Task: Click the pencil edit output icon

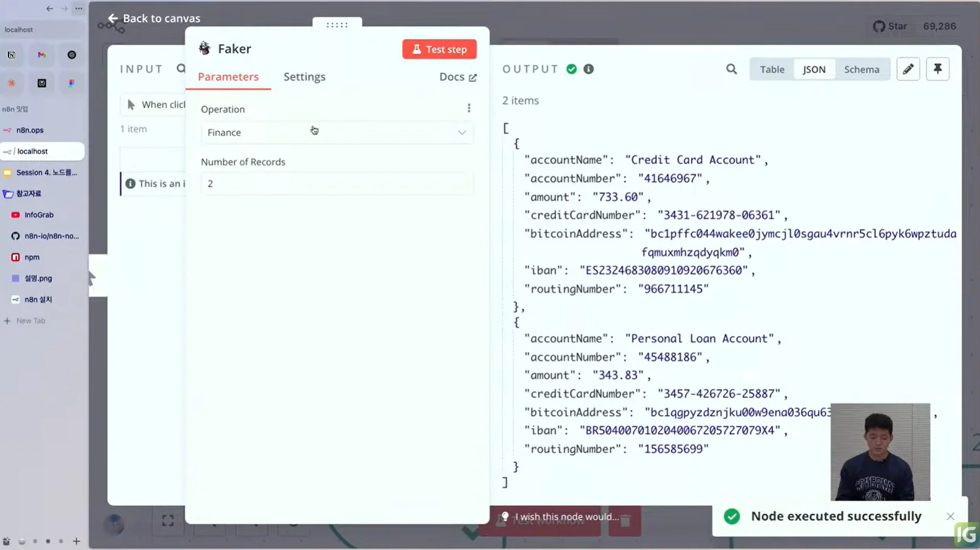Action: pyautogui.click(x=908, y=69)
